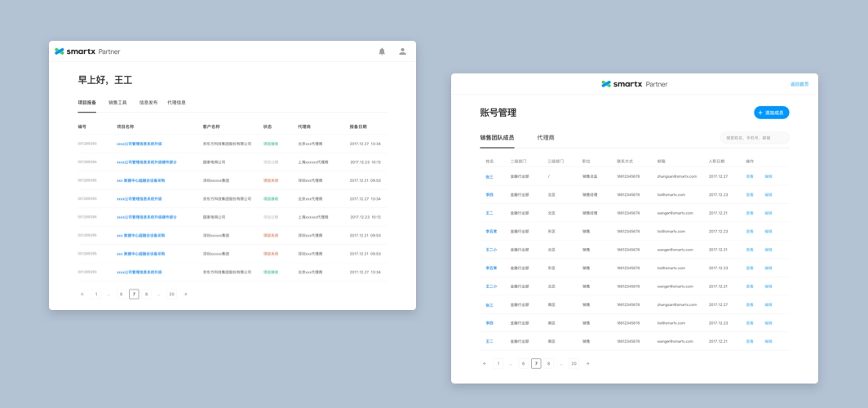Open the 信息发布 tab
Image resolution: width=868 pixels, height=408 pixels.
point(148,103)
